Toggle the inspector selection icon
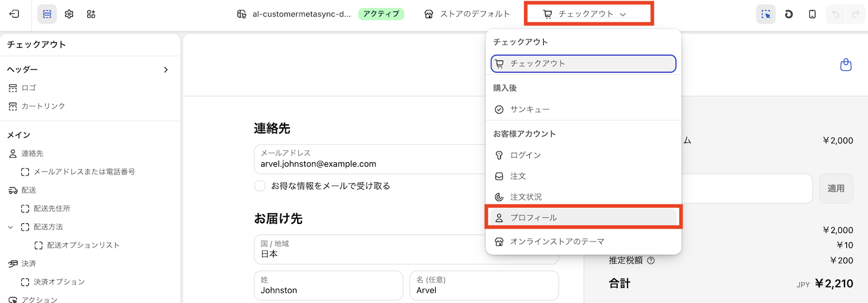Screen dimensions: 868x303 766,14
